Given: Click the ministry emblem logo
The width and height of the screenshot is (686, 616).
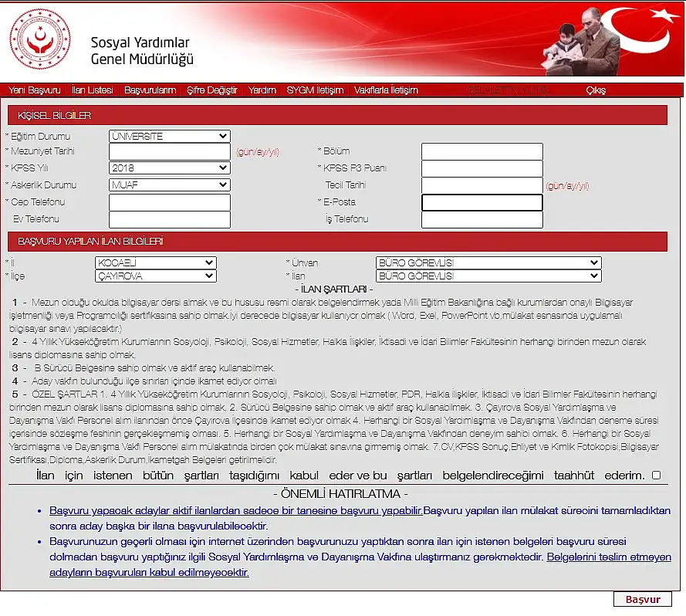Looking at the screenshot, I should point(40,39).
